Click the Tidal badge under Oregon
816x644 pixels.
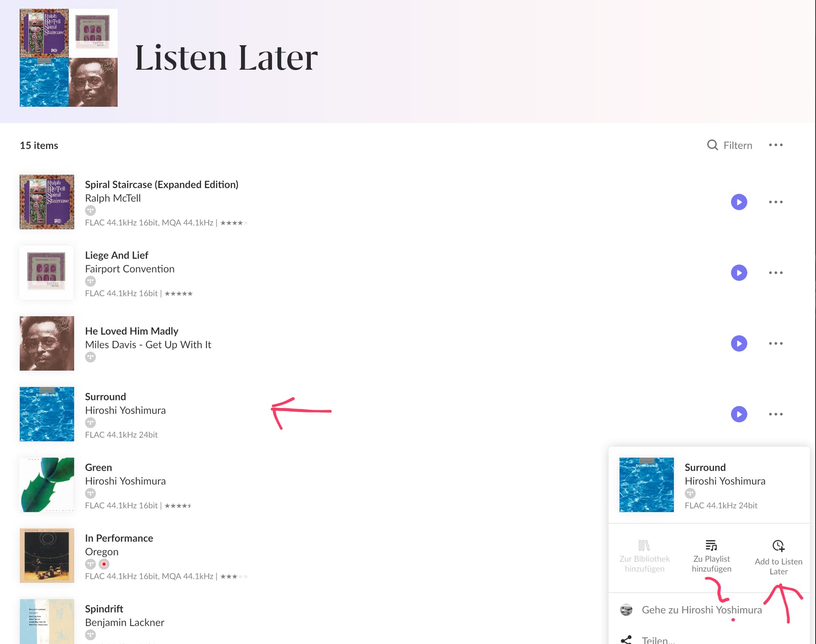click(x=91, y=564)
